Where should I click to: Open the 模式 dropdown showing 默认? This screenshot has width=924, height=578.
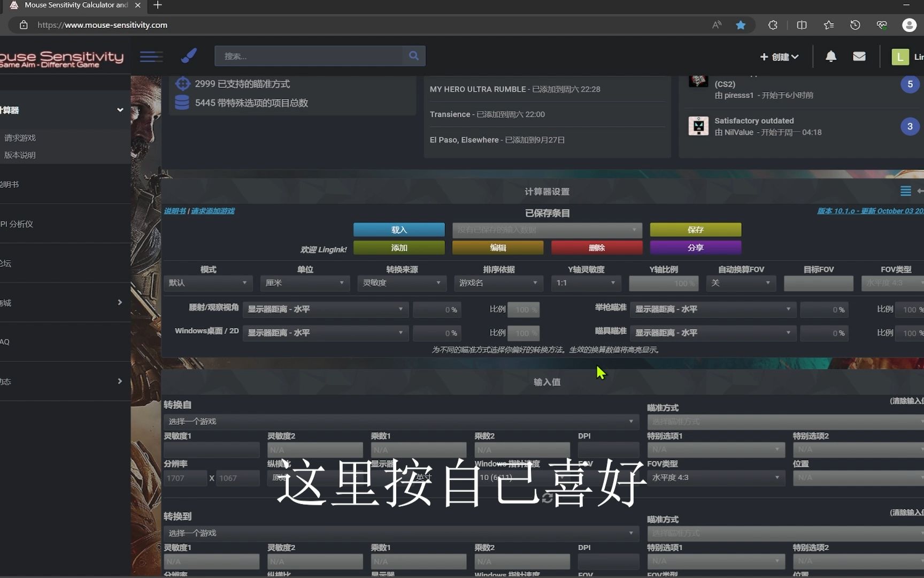[x=208, y=283]
